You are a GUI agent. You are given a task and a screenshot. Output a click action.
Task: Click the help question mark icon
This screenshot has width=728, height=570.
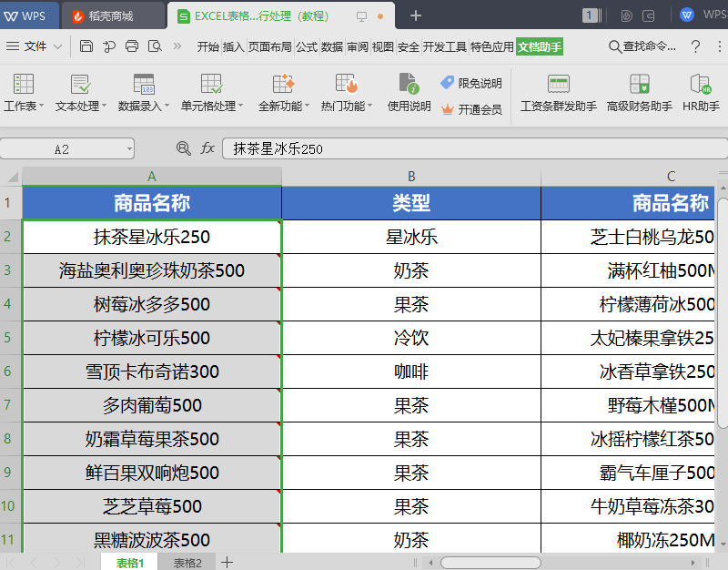click(x=695, y=46)
